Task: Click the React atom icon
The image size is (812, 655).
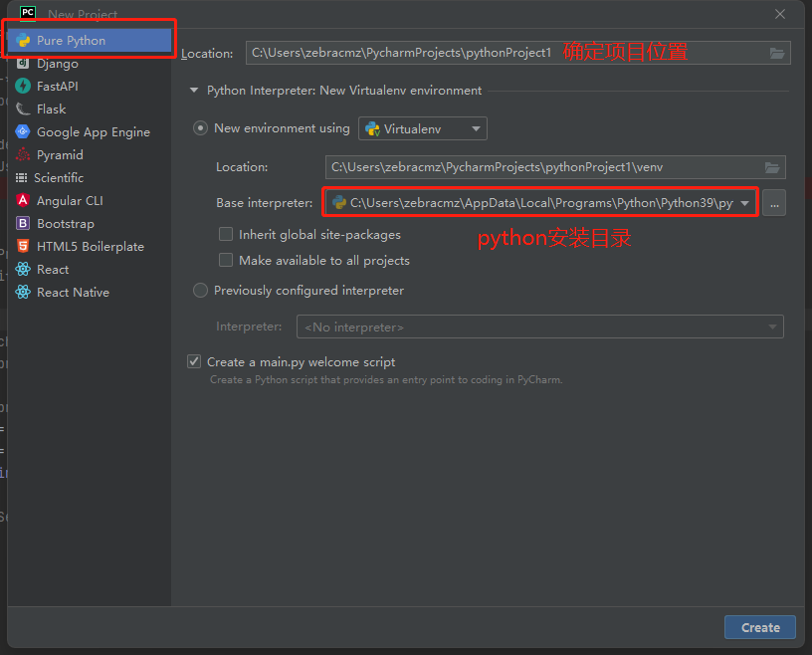Action: pos(23,269)
